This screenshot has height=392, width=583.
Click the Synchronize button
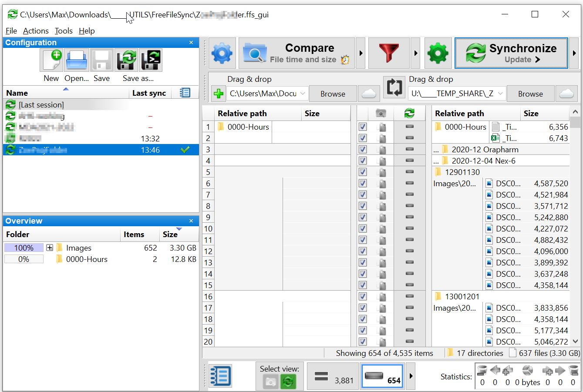[511, 54]
